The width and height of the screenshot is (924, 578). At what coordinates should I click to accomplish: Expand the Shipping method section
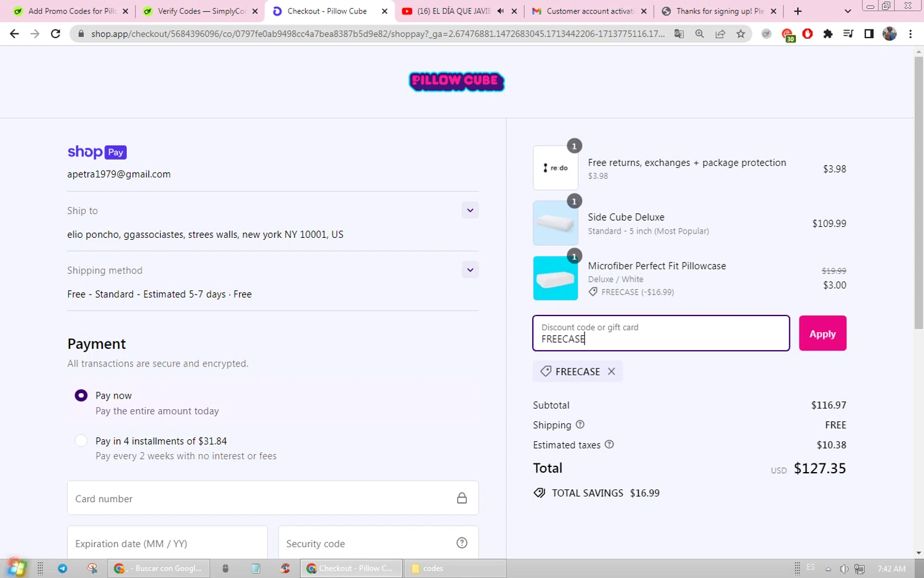(470, 270)
